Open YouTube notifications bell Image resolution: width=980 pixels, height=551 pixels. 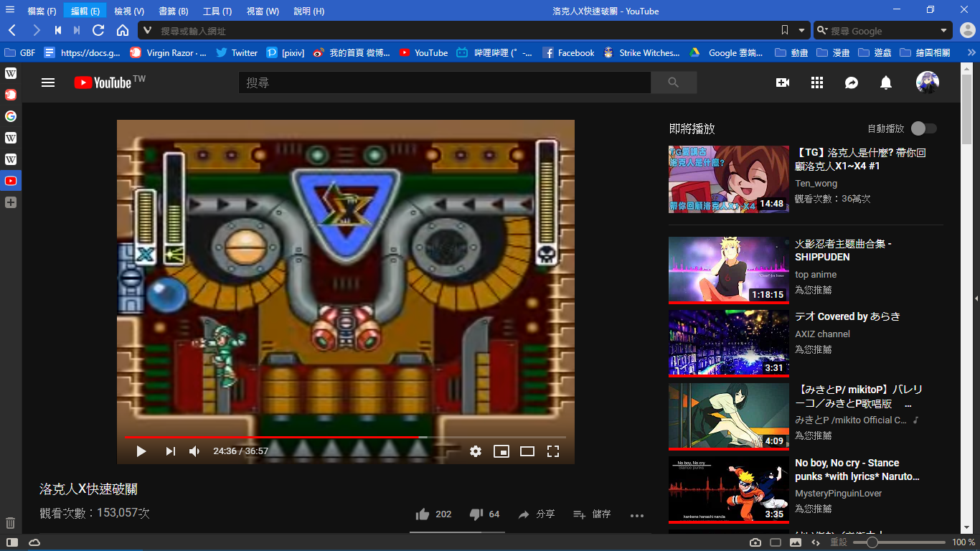pyautogui.click(x=886, y=83)
